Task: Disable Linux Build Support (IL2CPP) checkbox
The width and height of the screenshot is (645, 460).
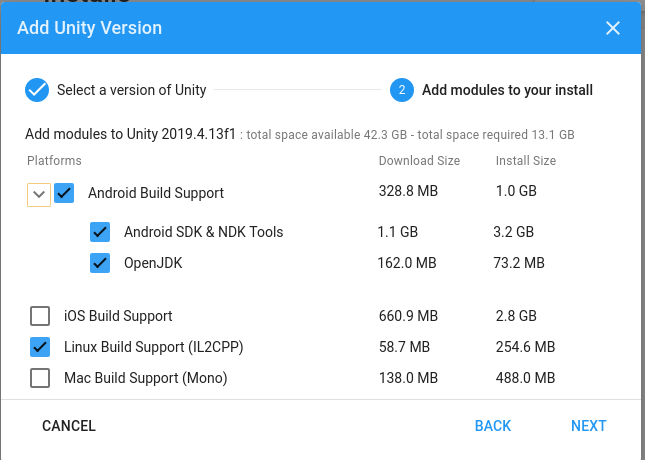Action: (40, 347)
